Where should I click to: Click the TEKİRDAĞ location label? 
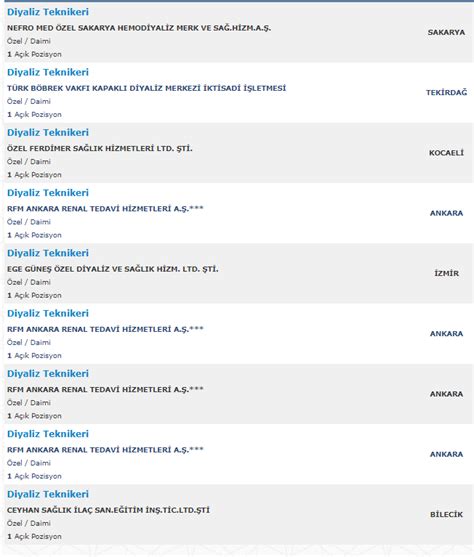coord(446,93)
